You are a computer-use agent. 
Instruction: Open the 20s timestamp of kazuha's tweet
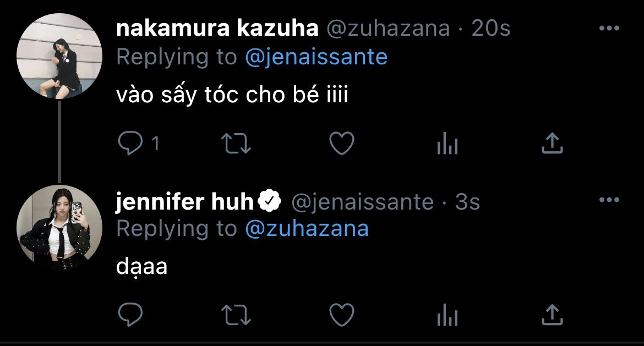[492, 29]
